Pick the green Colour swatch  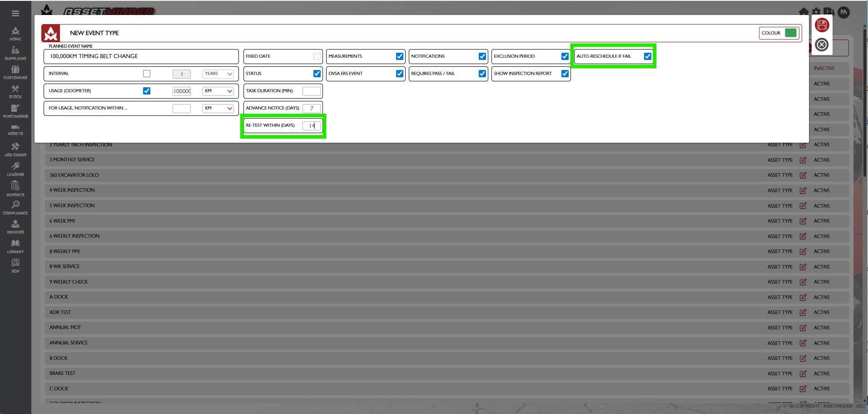(791, 33)
